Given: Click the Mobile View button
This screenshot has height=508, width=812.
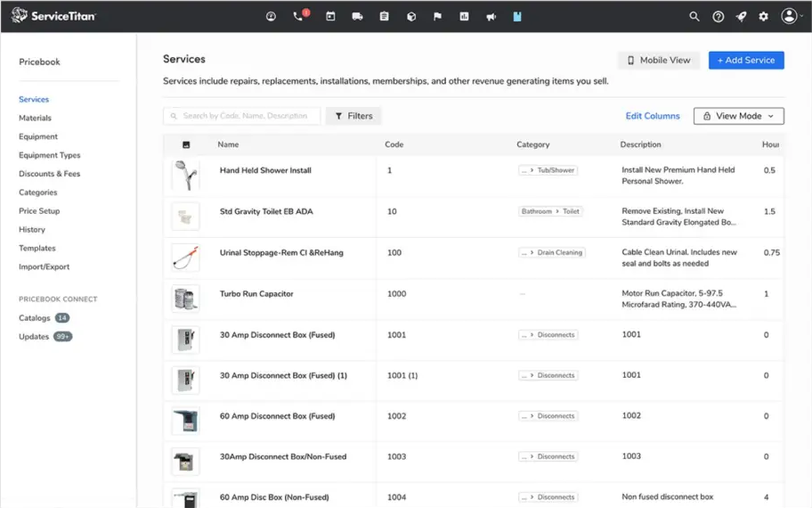Looking at the screenshot, I should pos(659,60).
